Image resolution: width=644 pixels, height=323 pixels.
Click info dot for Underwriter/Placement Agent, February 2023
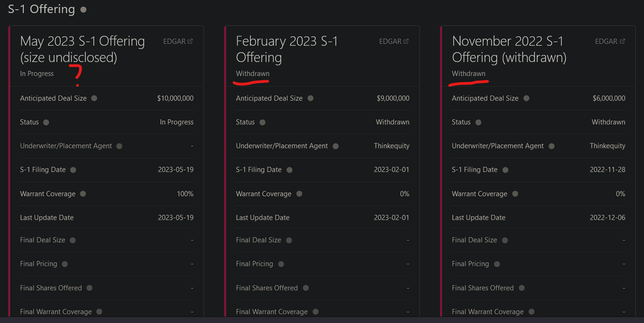tap(335, 146)
